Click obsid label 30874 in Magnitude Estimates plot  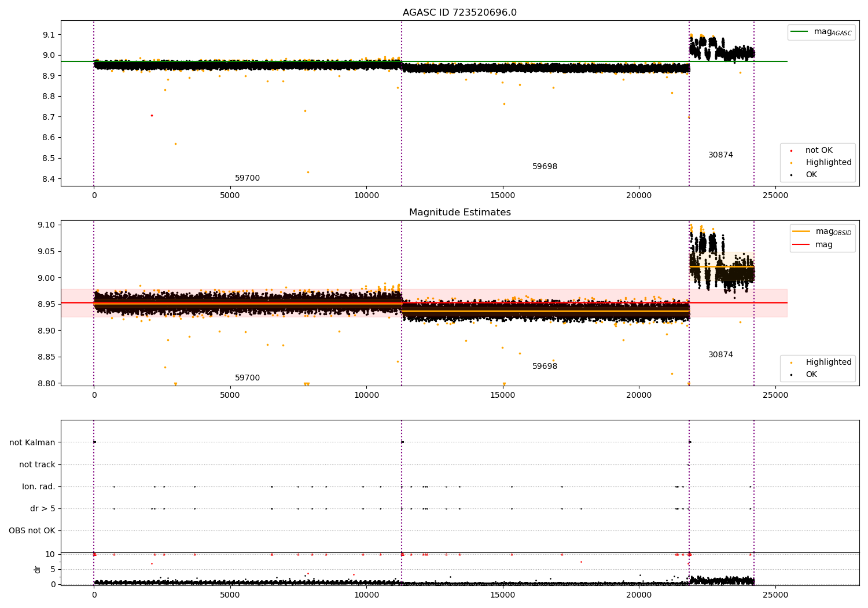click(720, 355)
